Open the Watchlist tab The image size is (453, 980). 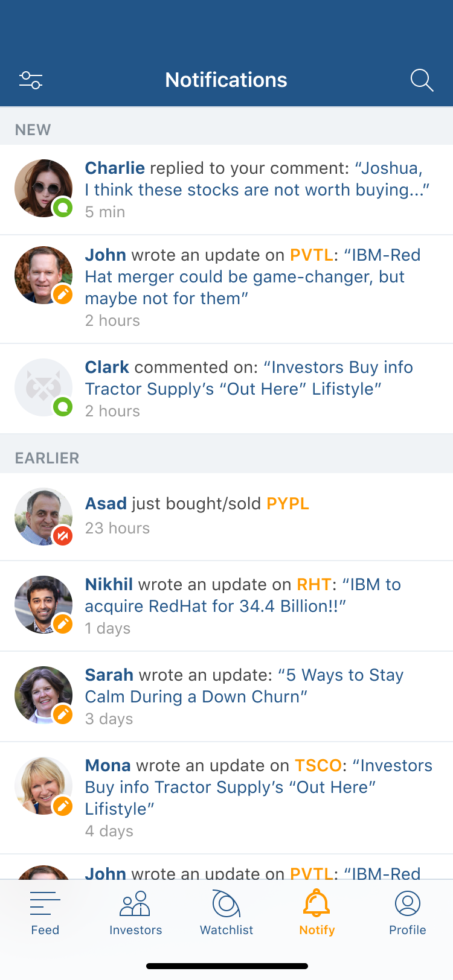(x=226, y=912)
